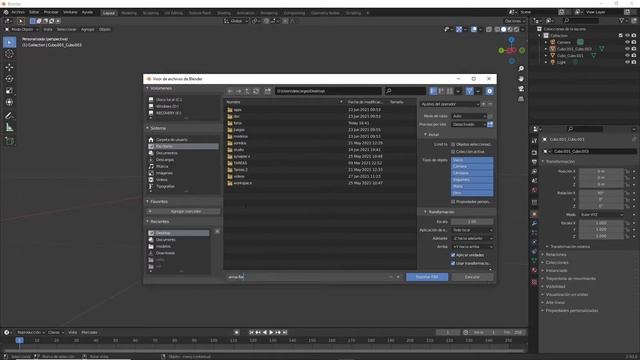Screen dimensions: 640x360
Task: Select the Add Cube tool in viewport toolbar
Action: click(x=9, y=141)
